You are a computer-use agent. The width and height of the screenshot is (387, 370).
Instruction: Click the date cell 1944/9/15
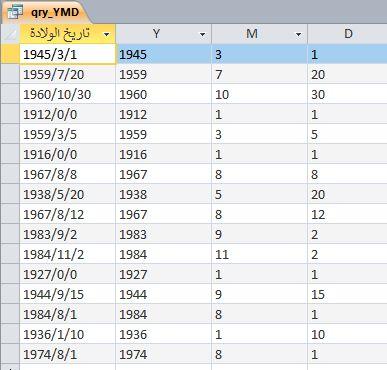point(68,294)
